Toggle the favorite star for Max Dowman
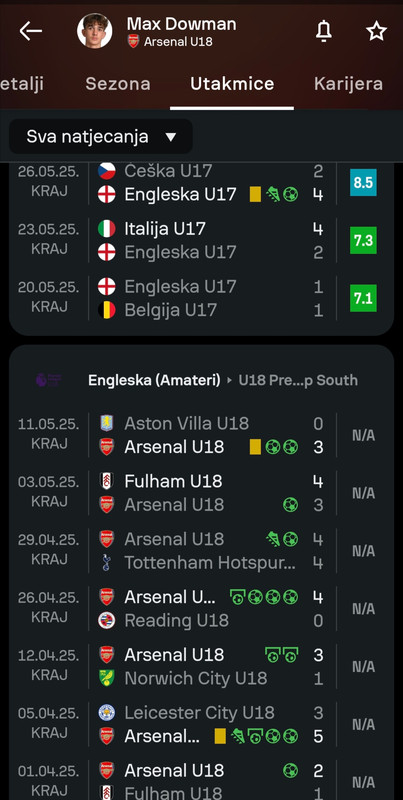 click(376, 31)
